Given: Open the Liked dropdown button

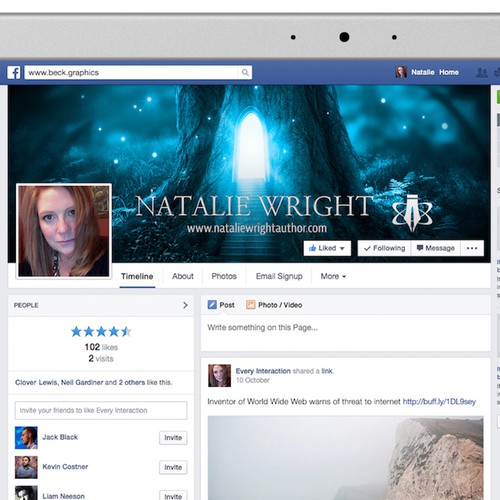Looking at the screenshot, I should pos(327,248).
